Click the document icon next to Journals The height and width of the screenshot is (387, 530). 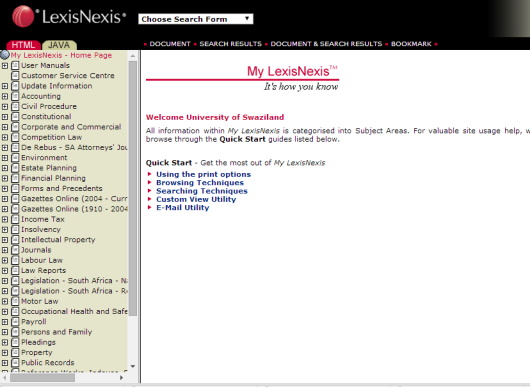pos(15,250)
